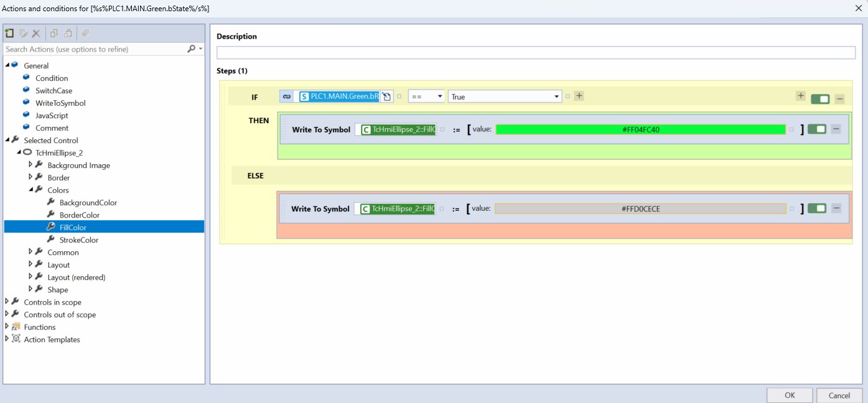868x403 pixels.
Task: Expand the Shape node
Action: [x=30, y=289]
